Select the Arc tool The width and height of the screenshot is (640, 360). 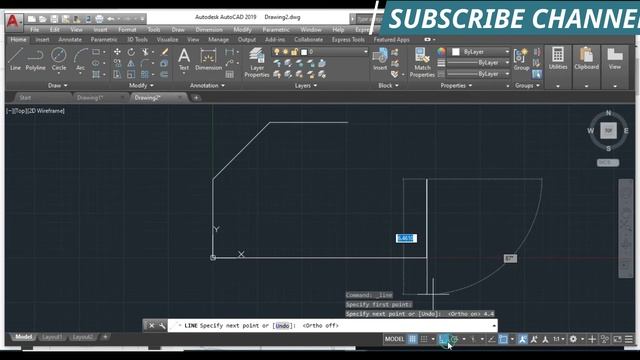80,59
